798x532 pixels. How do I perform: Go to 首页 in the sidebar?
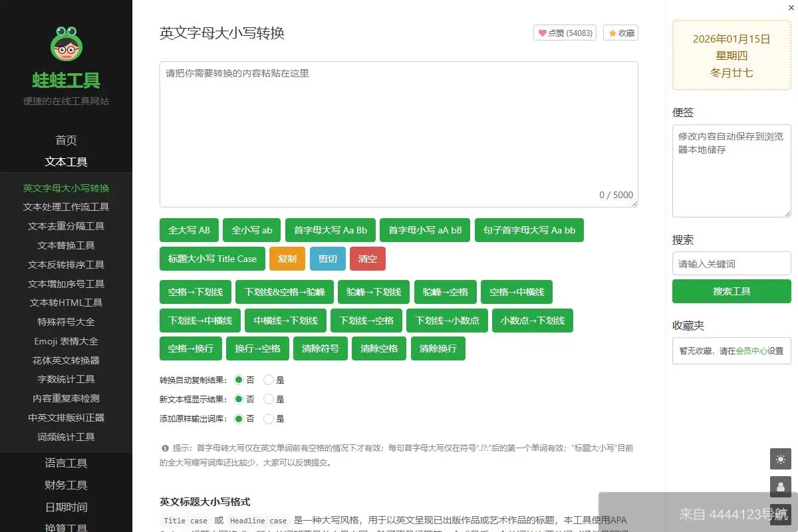click(66, 140)
